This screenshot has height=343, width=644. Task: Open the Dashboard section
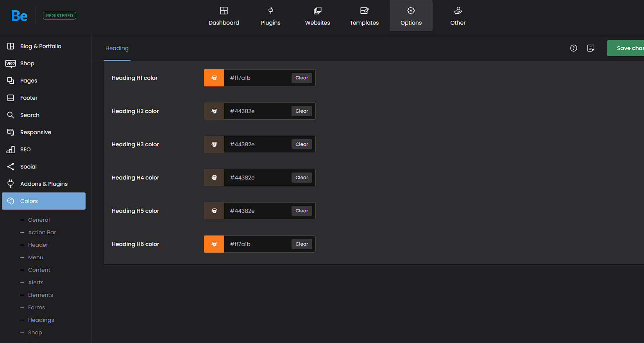pyautogui.click(x=224, y=16)
